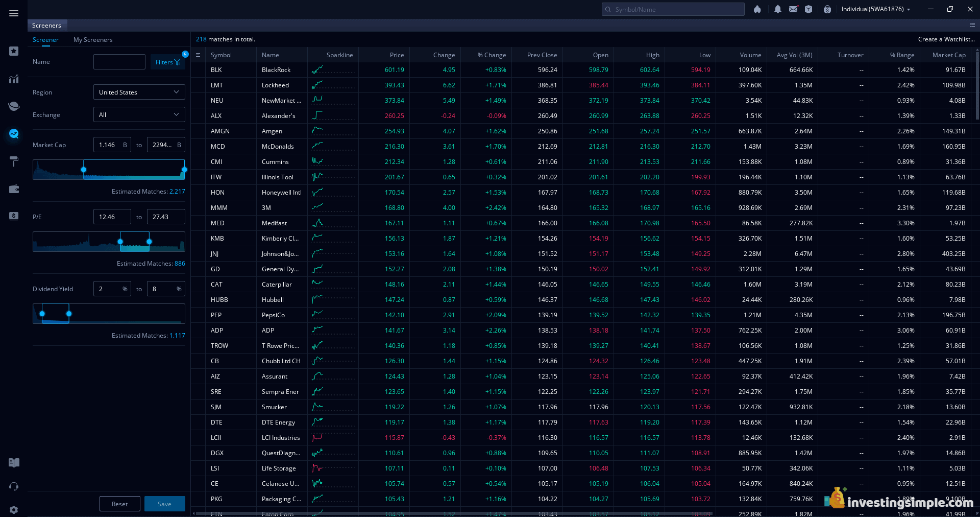The height and width of the screenshot is (517, 980).
Task: Open the column settings icon beside Symbol
Action: click(x=198, y=55)
